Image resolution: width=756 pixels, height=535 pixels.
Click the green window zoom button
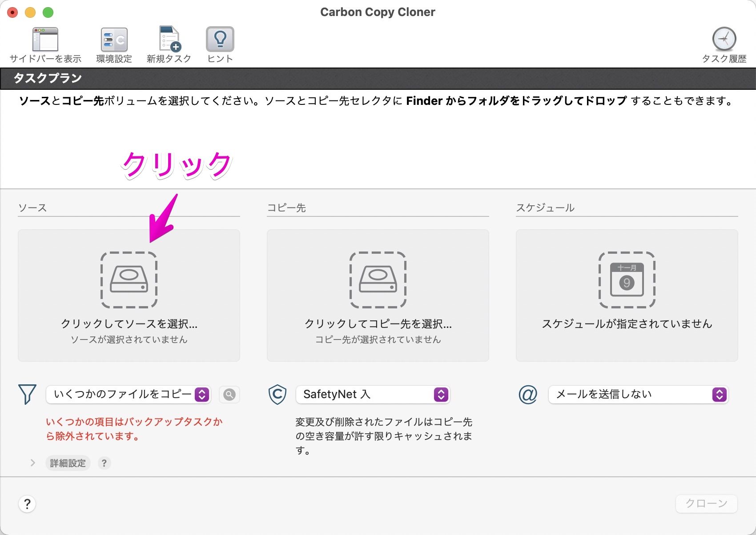coord(48,12)
